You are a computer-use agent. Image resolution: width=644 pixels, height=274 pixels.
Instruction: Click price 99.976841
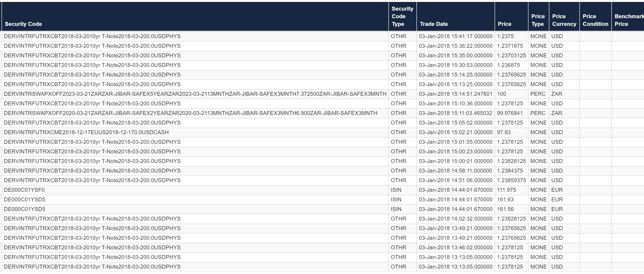pyautogui.click(x=510, y=113)
